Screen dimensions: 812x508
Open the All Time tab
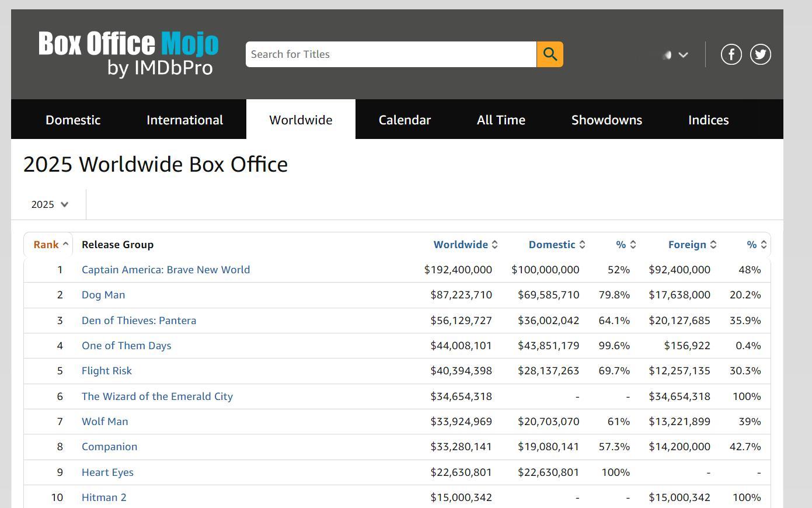501,120
